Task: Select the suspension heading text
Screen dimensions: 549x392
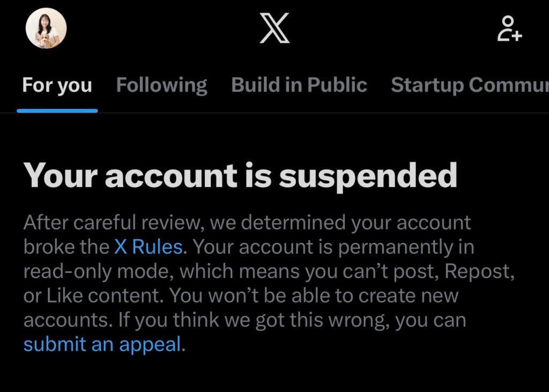Action: (240, 174)
